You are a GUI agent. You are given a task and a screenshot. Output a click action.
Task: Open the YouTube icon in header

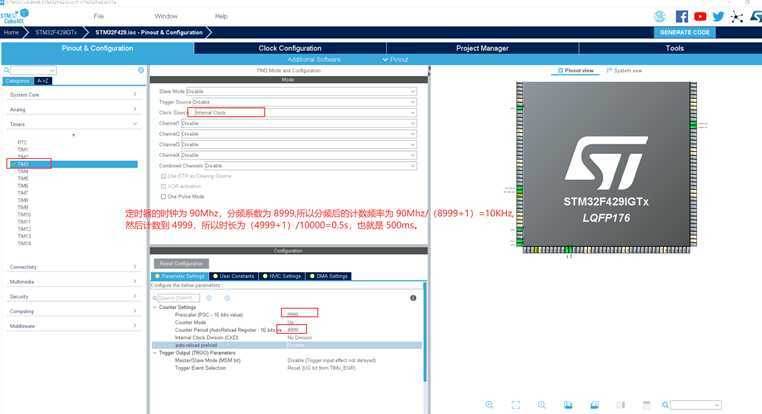click(x=700, y=17)
